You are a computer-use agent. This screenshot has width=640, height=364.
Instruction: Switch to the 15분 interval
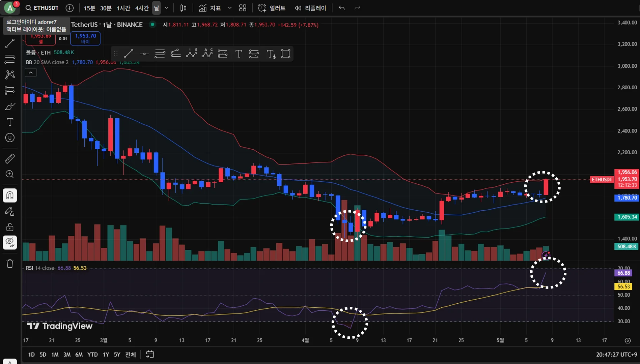point(89,8)
